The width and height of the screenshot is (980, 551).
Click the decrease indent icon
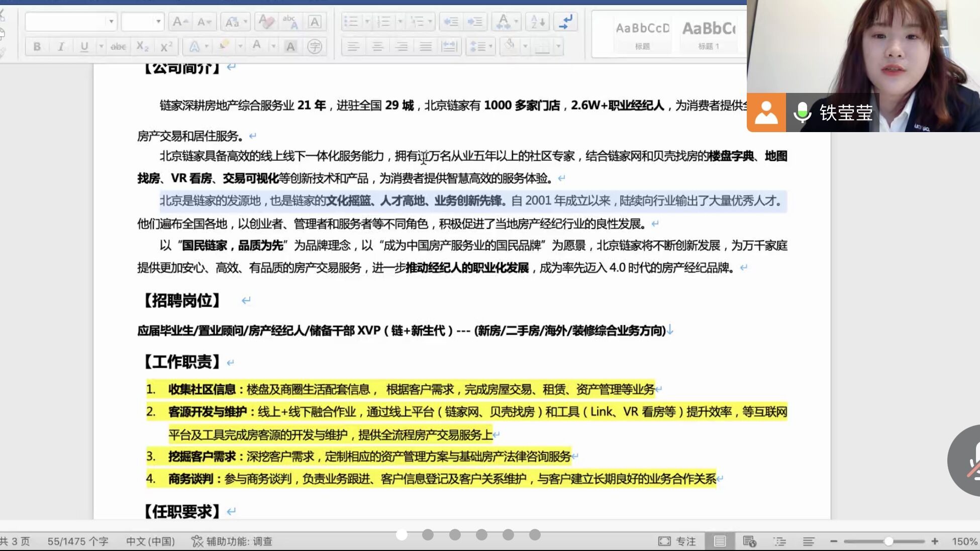coord(451,22)
